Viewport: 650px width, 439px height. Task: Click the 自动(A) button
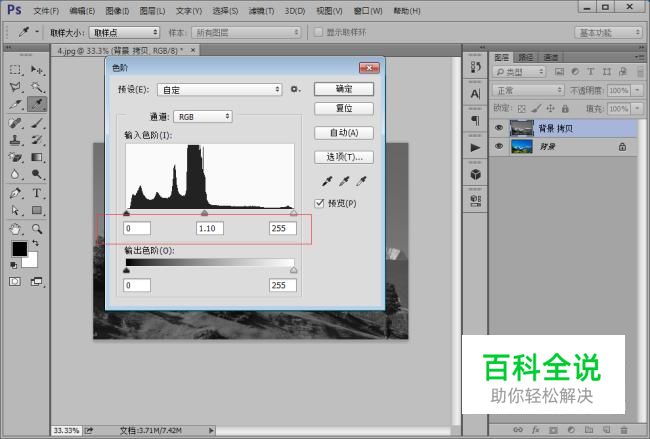point(344,133)
